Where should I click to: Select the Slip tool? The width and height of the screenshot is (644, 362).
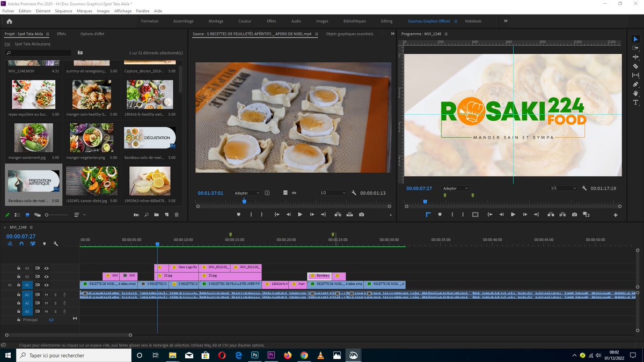(636, 75)
